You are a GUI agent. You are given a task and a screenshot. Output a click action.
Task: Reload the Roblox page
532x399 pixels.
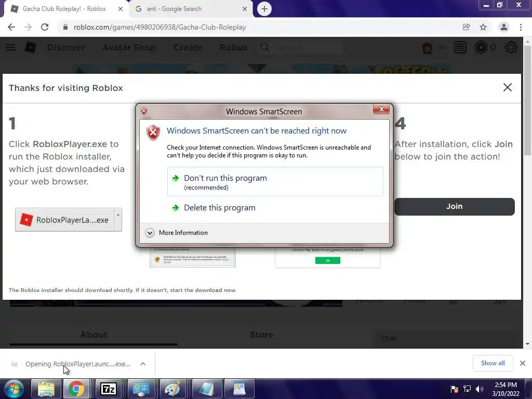tap(45, 27)
